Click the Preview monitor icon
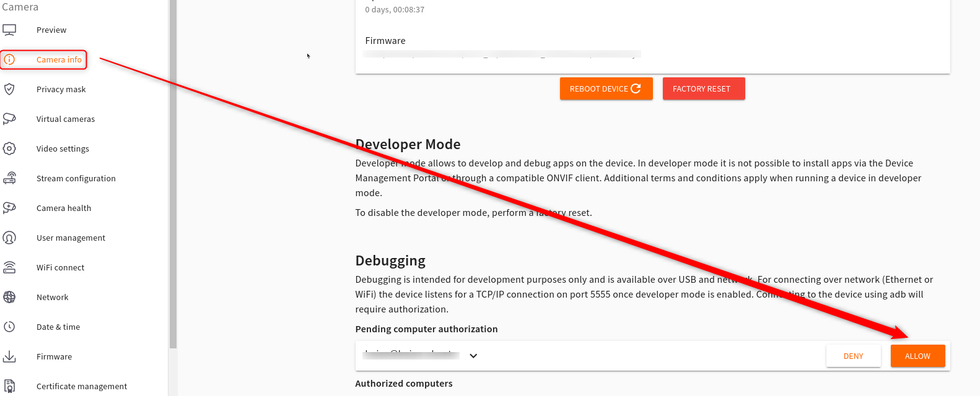The width and height of the screenshot is (980, 396). coord(9,30)
